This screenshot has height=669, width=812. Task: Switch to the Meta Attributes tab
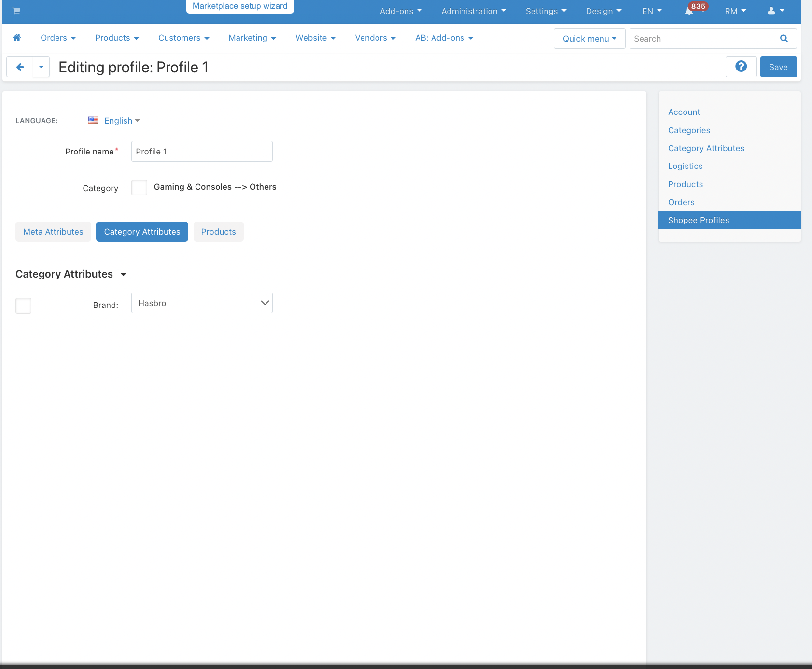tap(53, 232)
